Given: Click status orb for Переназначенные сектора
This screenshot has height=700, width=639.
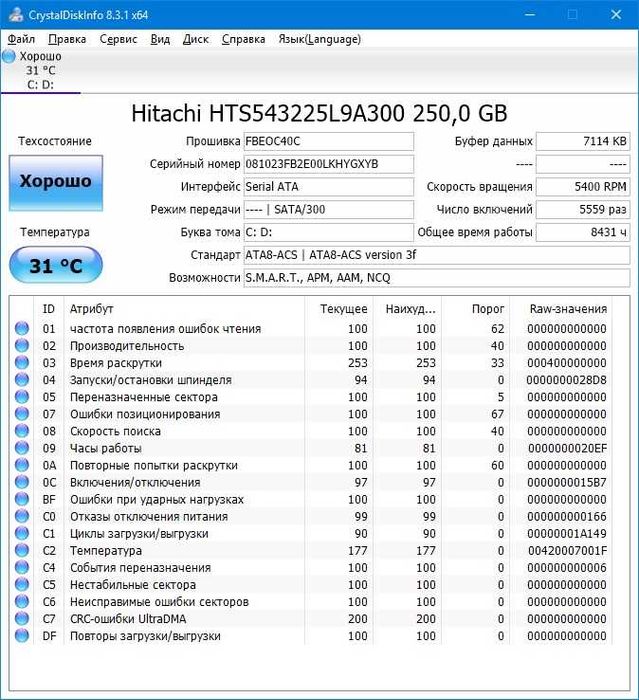Looking at the screenshot, I should [21, 396].
